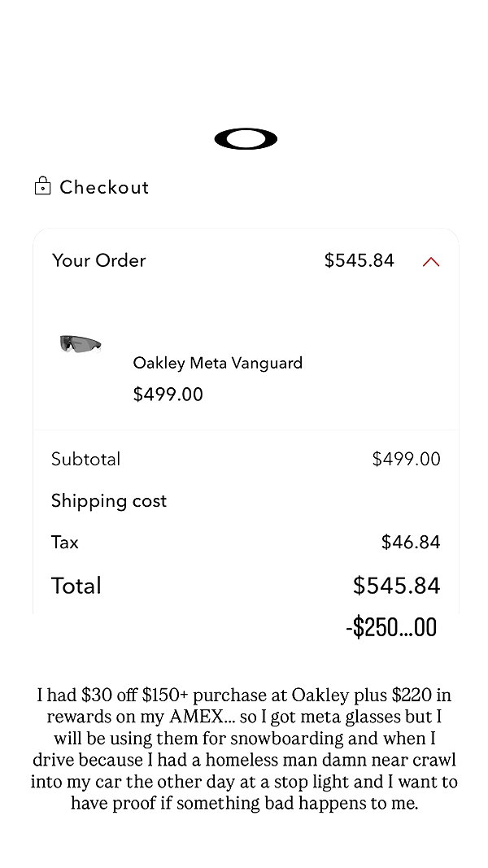Open the Oakley Meta Vanguard glasses thumbnail
The height and width of the screenshot is (868, 488).
point(81,344)
